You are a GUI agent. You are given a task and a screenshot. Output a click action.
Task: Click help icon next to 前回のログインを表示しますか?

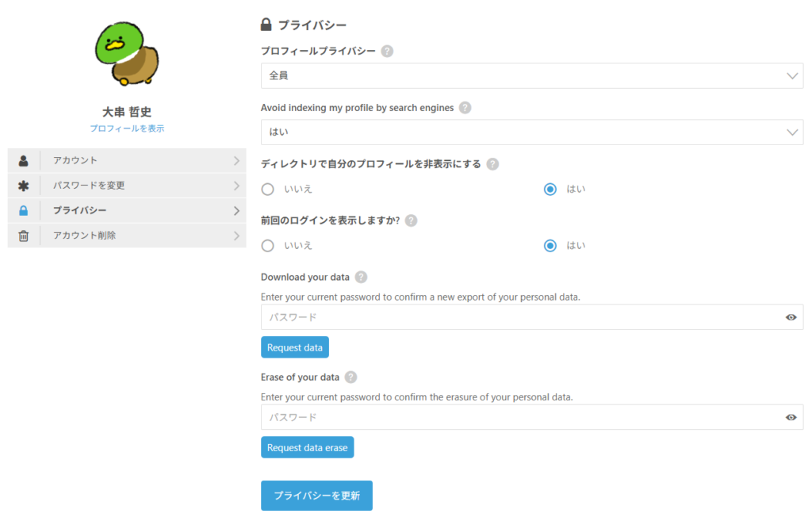(412, 220)
